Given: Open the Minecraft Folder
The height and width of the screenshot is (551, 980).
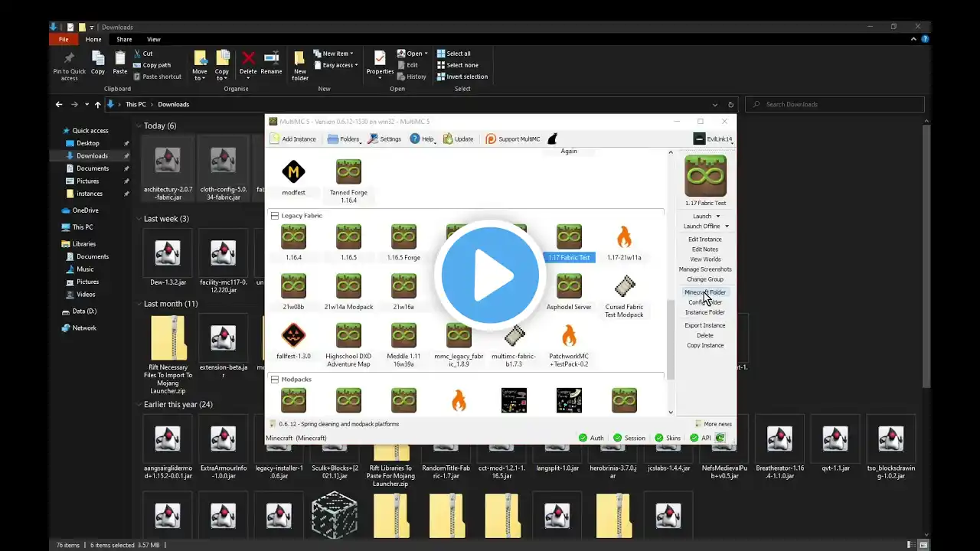Looking at the screenshot, I should (705, 292).
